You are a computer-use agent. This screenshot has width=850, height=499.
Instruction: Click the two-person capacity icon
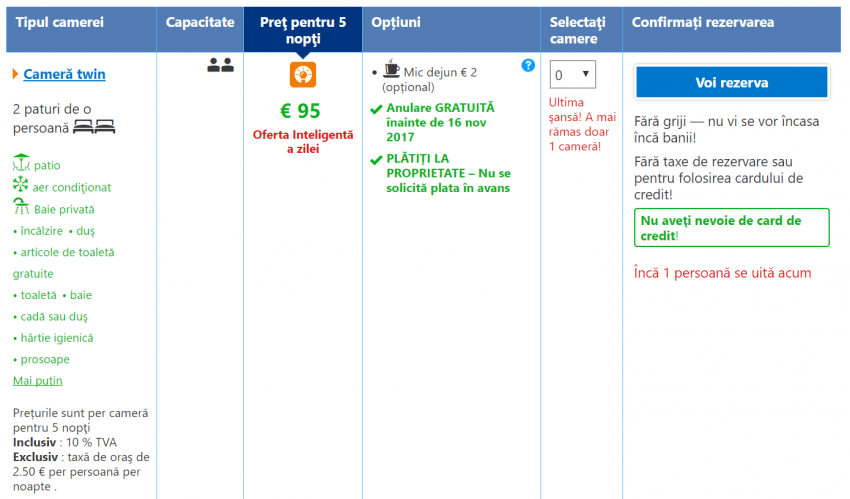220,65
